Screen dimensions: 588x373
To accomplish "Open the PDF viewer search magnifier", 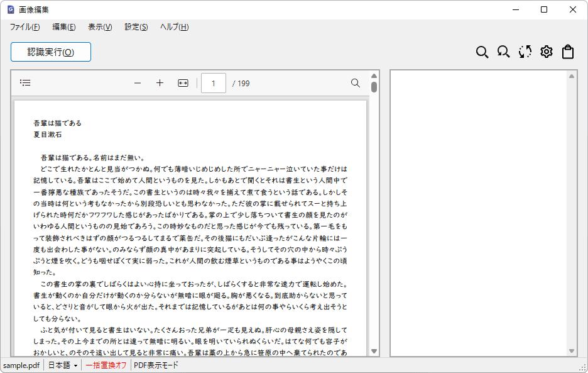I will (x=356, y=83).
